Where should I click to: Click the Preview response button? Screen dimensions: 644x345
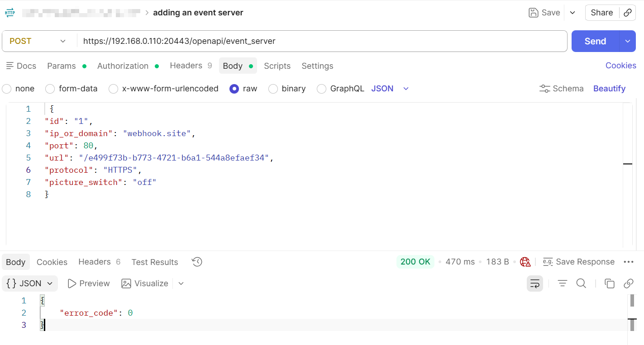pos(89,284)
